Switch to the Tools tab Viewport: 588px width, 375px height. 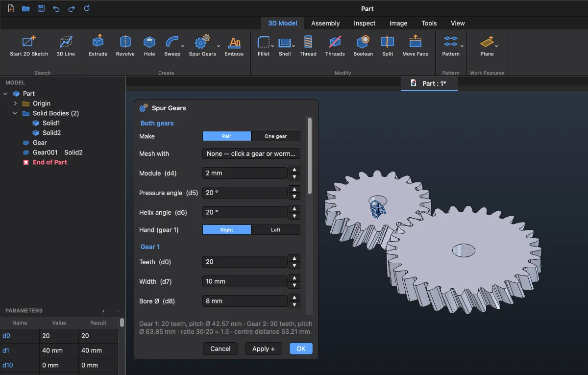click(x=429, y=23)
